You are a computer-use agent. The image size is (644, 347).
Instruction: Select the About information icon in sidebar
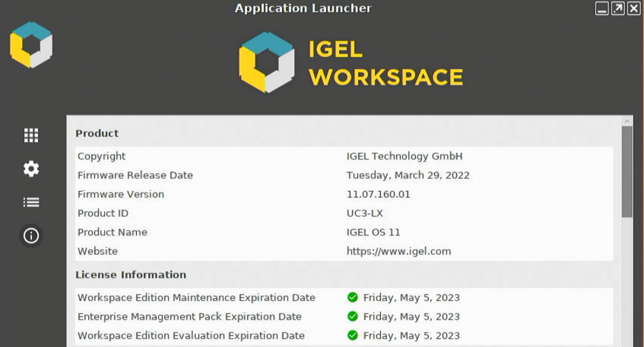click(31, 236)
